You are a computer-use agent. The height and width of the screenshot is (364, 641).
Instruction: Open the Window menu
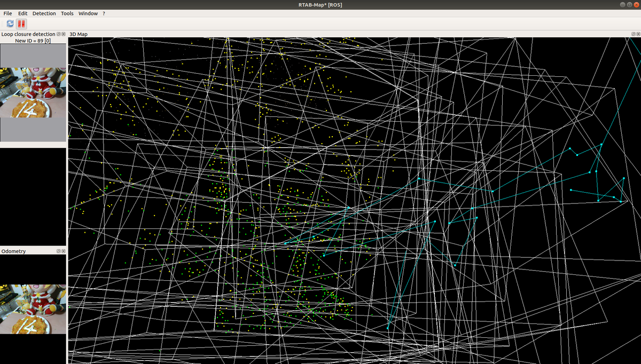point(88,13)
